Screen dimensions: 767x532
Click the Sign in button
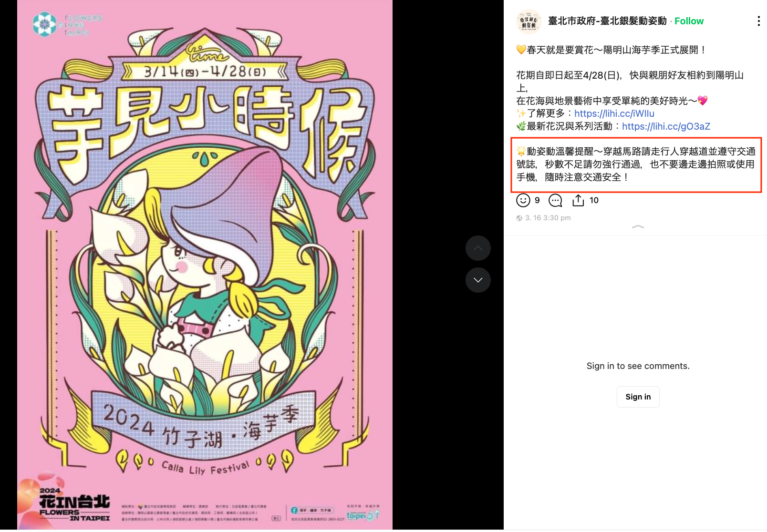click(638, 397)
